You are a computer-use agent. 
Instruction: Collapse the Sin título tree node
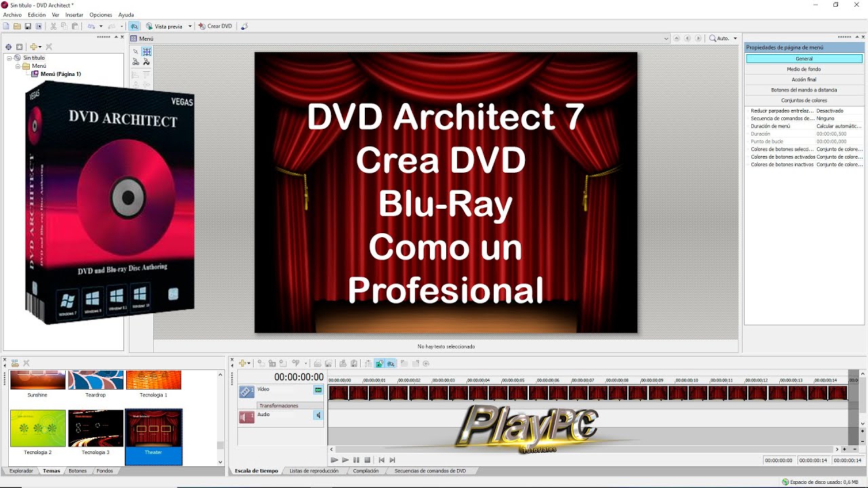click(x=9, y=58)
